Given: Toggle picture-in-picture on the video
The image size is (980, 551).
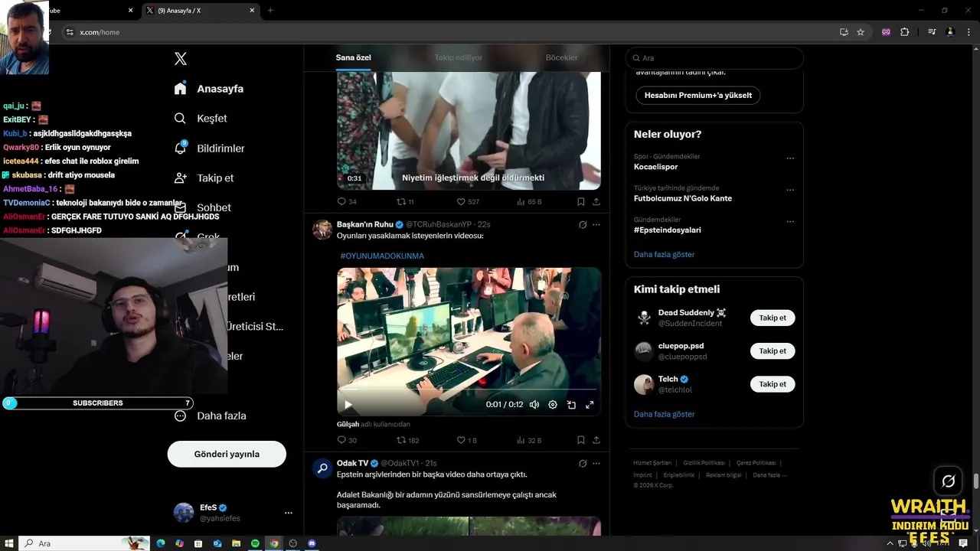Looking at the screenshot, I should [x=571, y=405].
